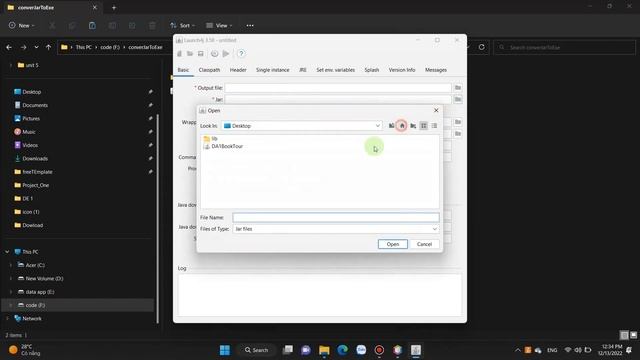Expand the New Volume (D:) drive node
The height and width of the screenshot is (360, 640).
11,278
